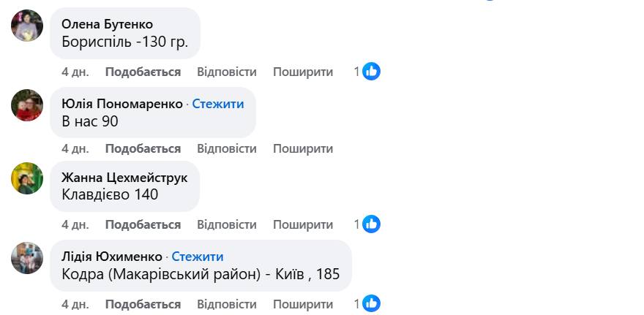The width and height of the screenshot is (644, 315).
Task: Click like reaction icon on Олена Бутенко's comment
Action: [372, 72]
